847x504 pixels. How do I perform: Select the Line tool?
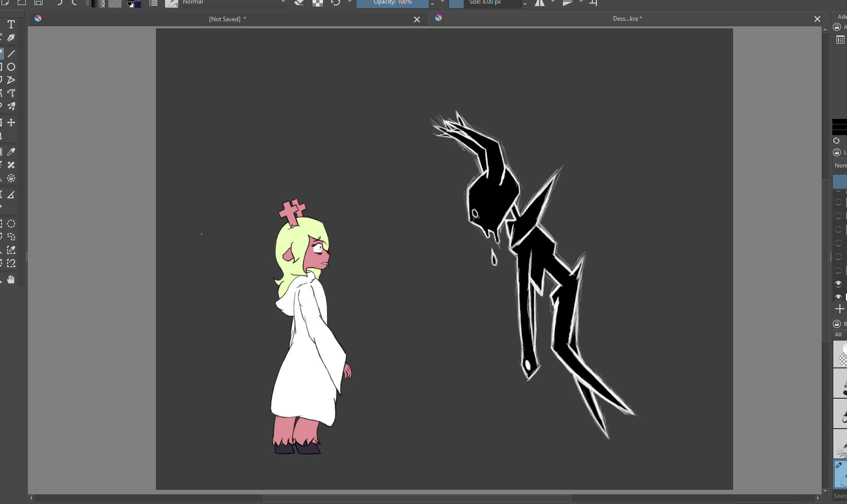[11, 54]
